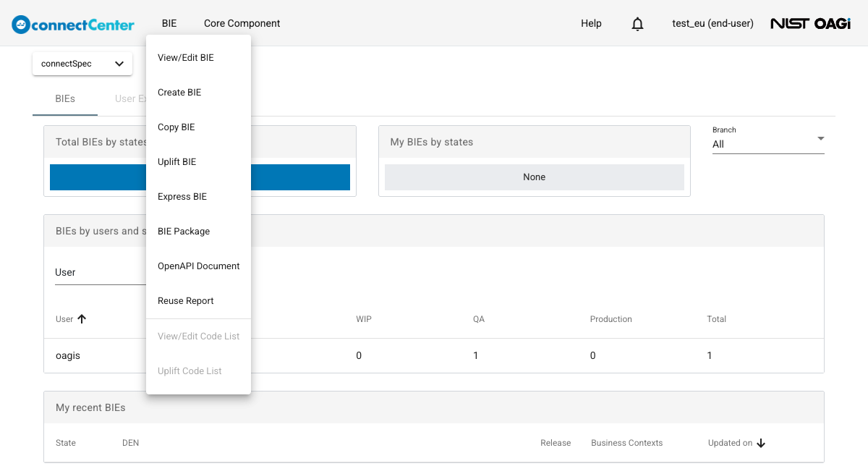The width and height of the screenshot is (868, 474).
Task: Switch to the BIEs tab
Action: click(65, 98)
